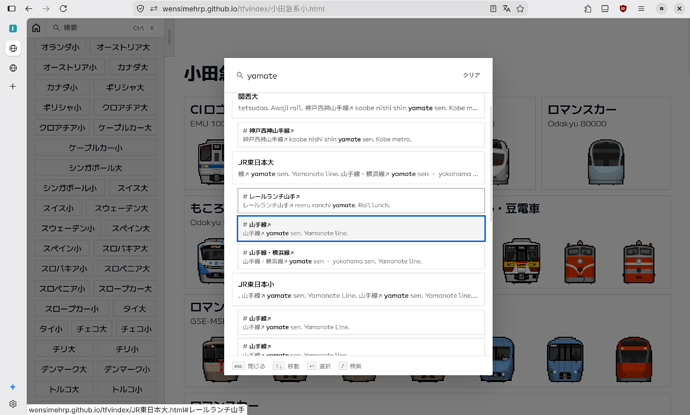Open the デンマーク小 sidebar button
This screenshot has width=690, height=415.
tap(127, 369)
